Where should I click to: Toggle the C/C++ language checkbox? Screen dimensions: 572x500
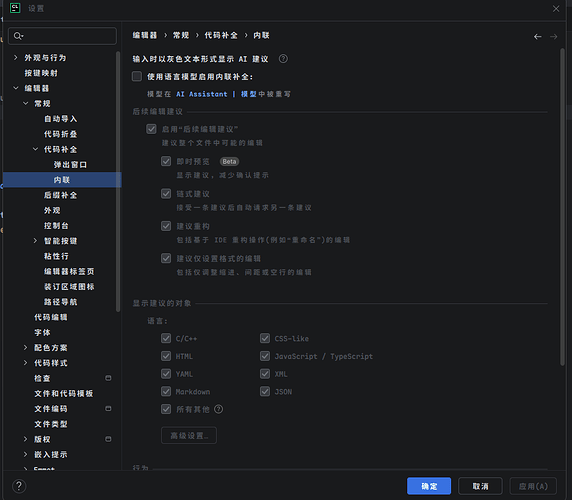(x=166, y=338)
